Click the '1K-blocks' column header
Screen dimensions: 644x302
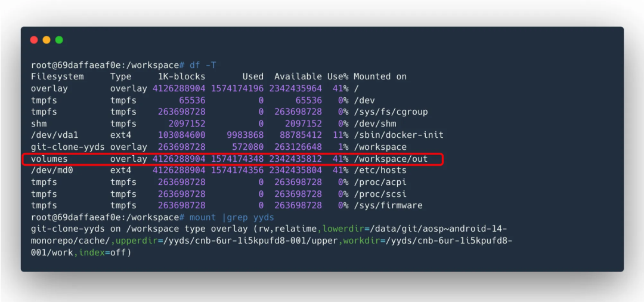coord(181,76)
